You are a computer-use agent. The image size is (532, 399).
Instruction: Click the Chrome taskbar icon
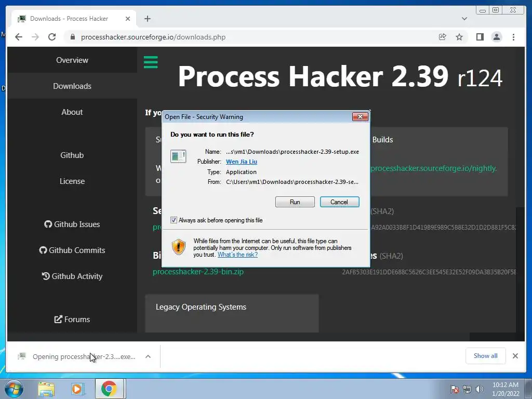(109, 389)
